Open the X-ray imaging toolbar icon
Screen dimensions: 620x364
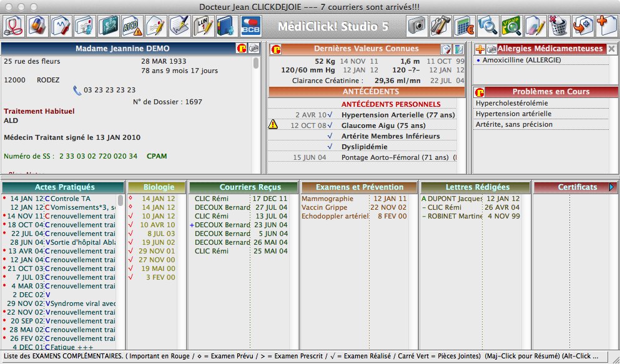109,26
